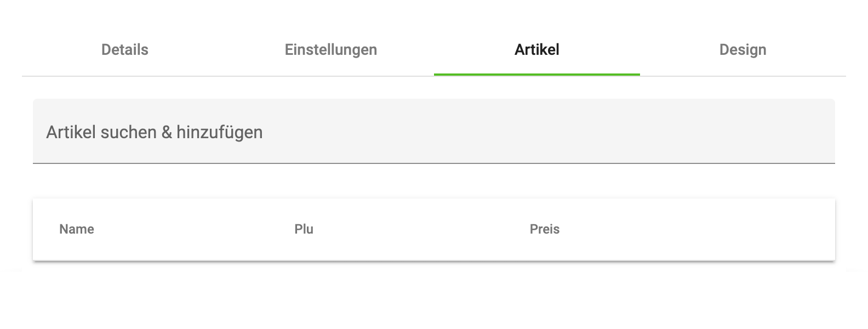Navigate to the Design section
The height and width of the screenshot is (329, 868).
pyautogui.click(x=743, y=50)
